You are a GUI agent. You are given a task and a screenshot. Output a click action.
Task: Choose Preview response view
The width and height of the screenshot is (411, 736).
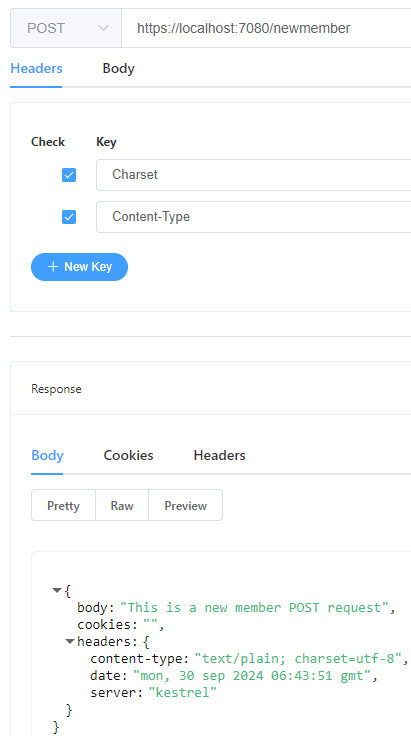[185, 506]
